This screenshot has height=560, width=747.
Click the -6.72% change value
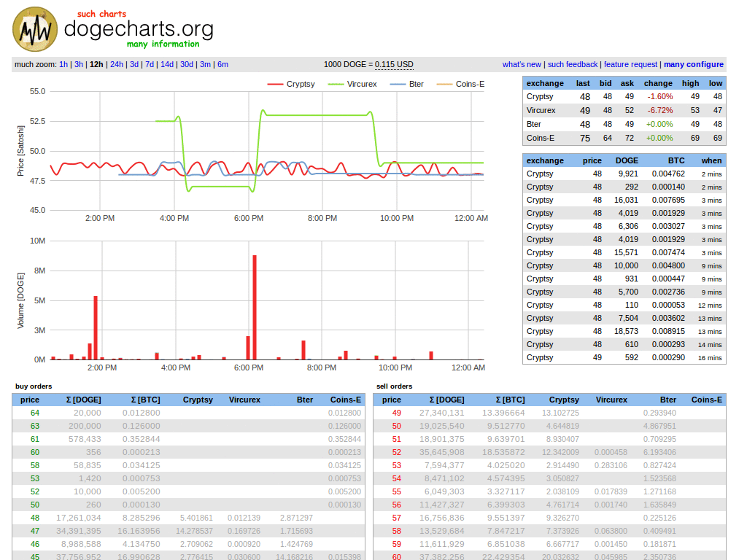pos(659,111)
